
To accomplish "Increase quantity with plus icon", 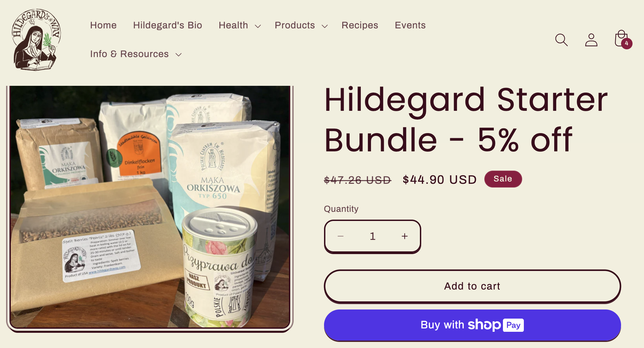I will [405, 236].
